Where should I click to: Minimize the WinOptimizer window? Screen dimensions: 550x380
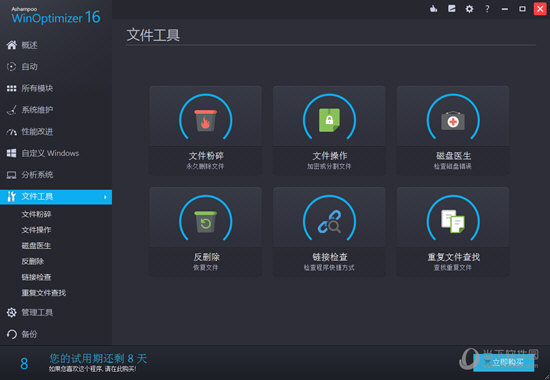(x=505, y=9)
